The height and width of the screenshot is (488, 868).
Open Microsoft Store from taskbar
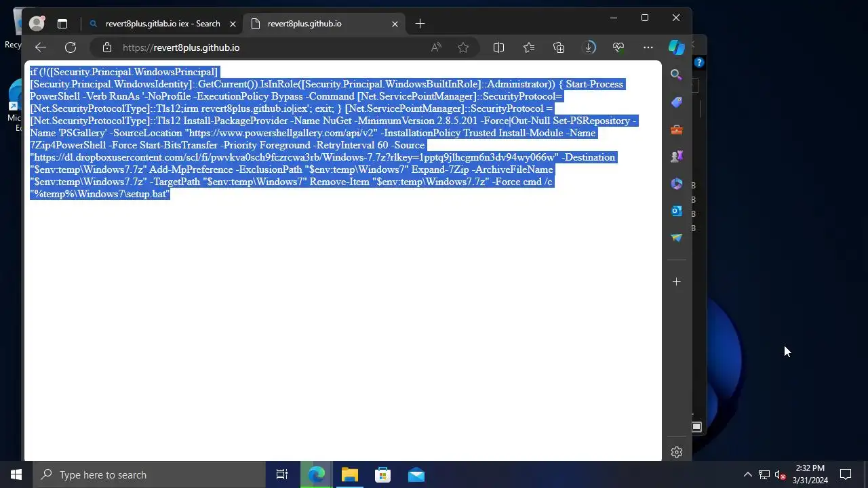click(x=383, y=474)
